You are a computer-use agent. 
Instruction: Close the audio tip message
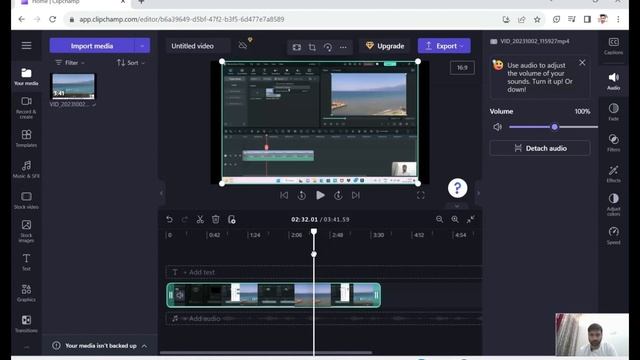tap(582, 63)
